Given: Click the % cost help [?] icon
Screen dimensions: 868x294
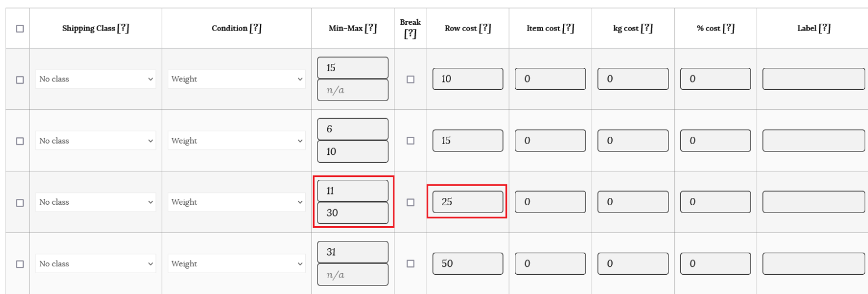Looking at the screenshot, I should [728, 28].
